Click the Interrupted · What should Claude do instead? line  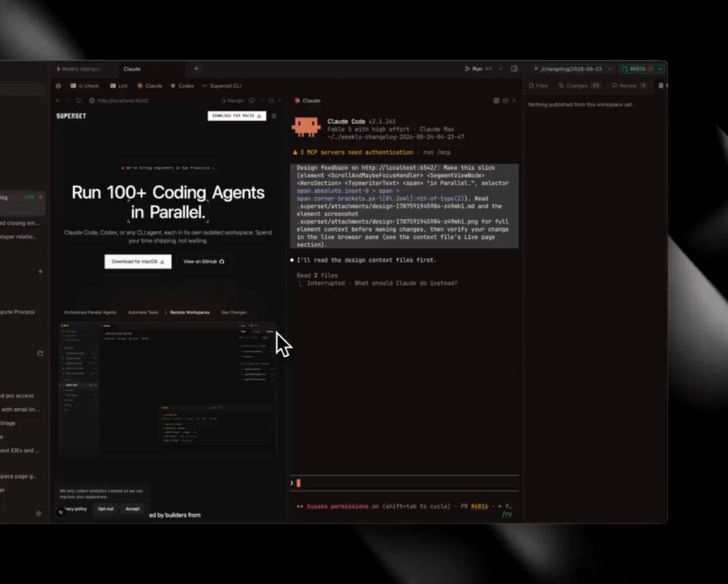382,283
